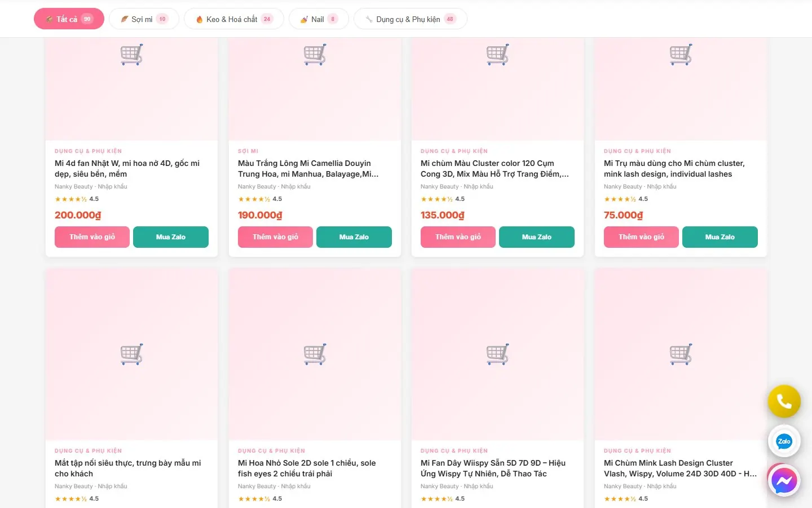
Task: Open the Zalo chat floating button
Action: point(784,441)
